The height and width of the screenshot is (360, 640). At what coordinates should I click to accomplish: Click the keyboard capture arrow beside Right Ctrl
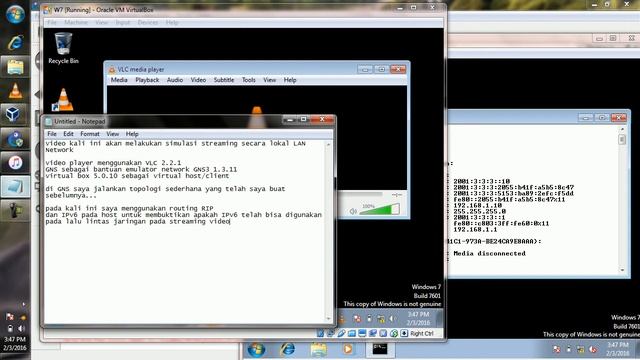click(404, 333)
